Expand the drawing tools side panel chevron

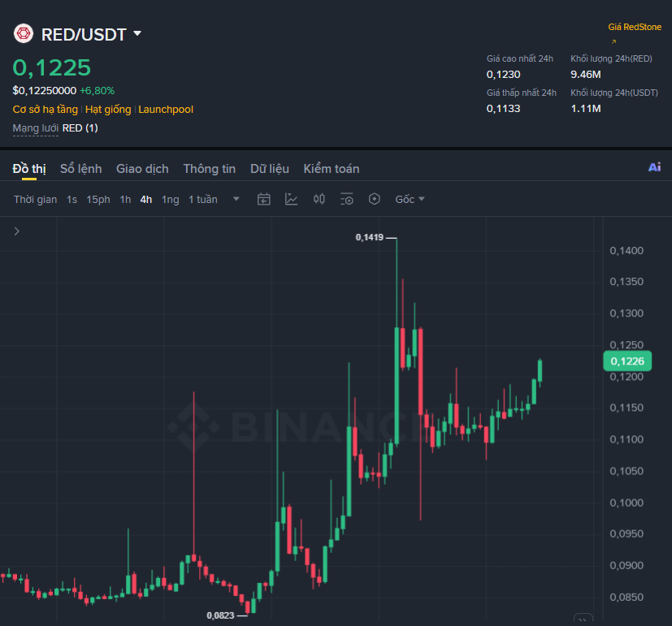[x=17, y=231]
